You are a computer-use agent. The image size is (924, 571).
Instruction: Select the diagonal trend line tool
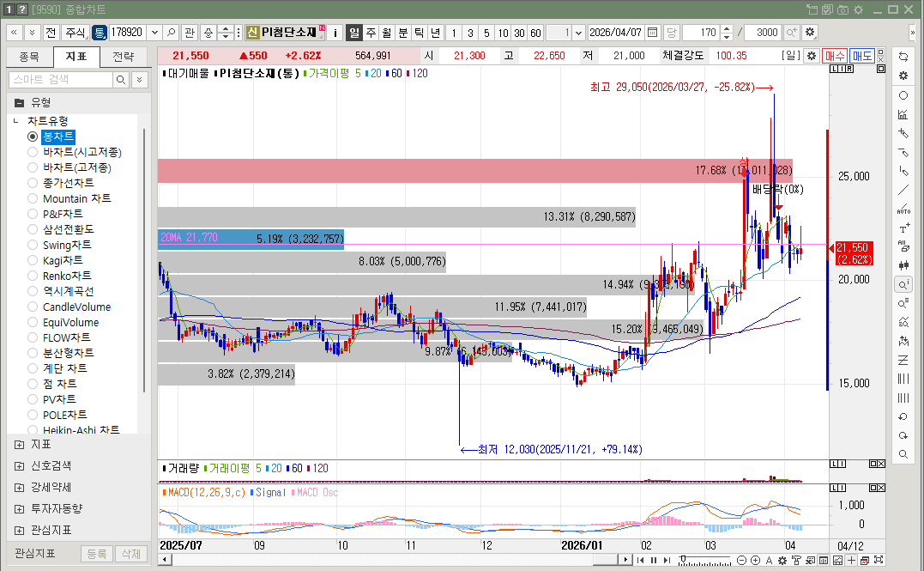(x=903, y=190)
